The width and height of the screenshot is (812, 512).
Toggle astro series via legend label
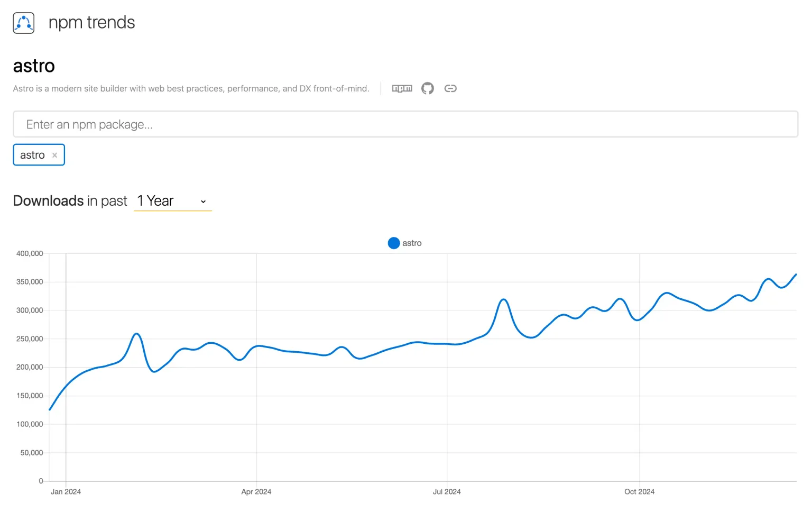pyautogui.click(x=412, y=243)
